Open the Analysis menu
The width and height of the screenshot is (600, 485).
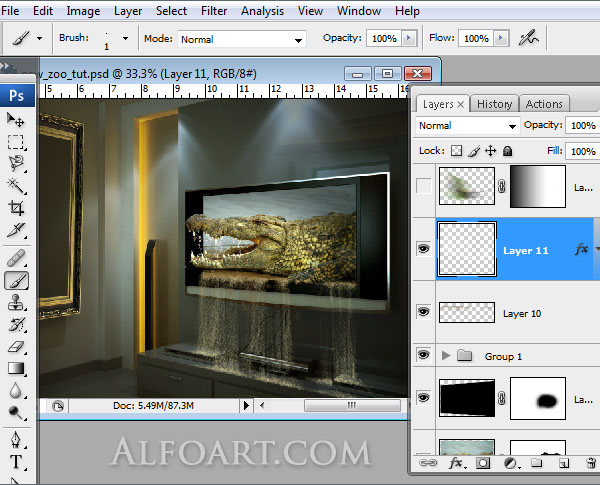point(262,11)
